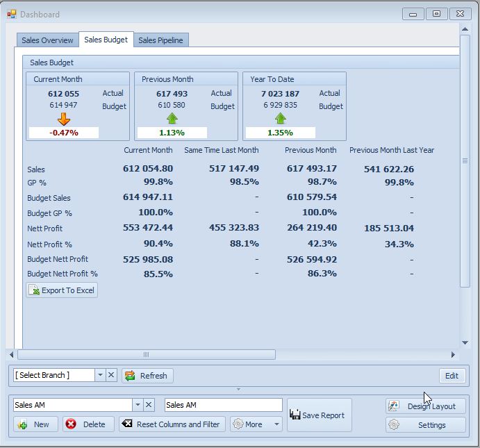Click the Budget Nett Profit value 526 594.92

[312, 260]
